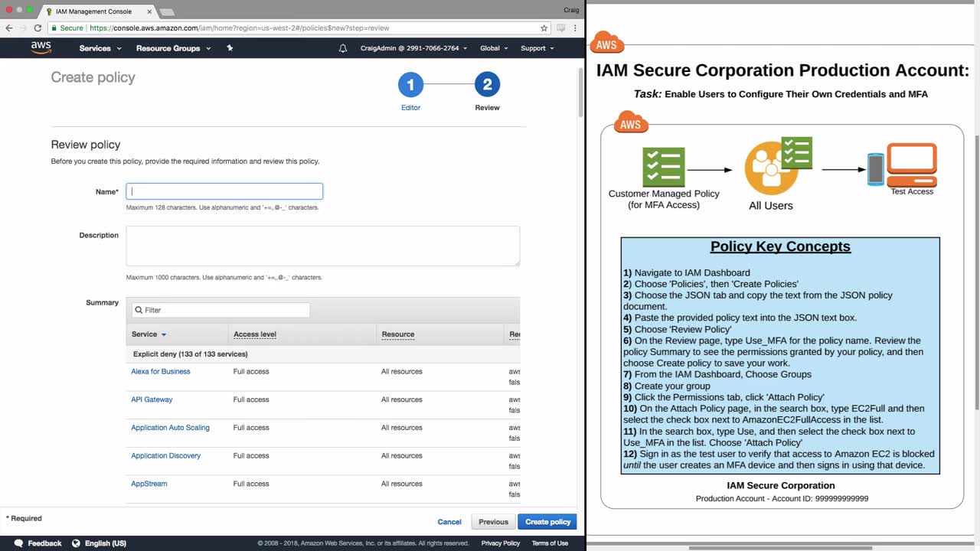Click "Full access" in the AppStream row

[x=251, y=484]
